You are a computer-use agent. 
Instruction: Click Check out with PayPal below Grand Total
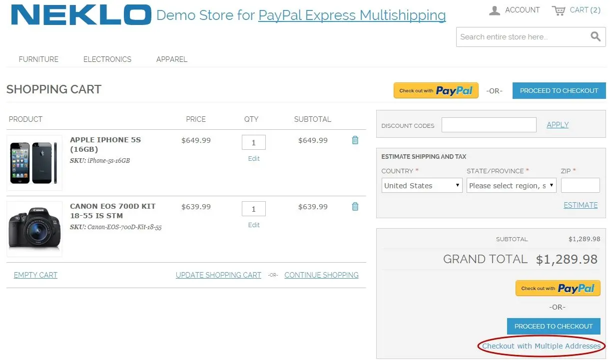pos(558,288)
